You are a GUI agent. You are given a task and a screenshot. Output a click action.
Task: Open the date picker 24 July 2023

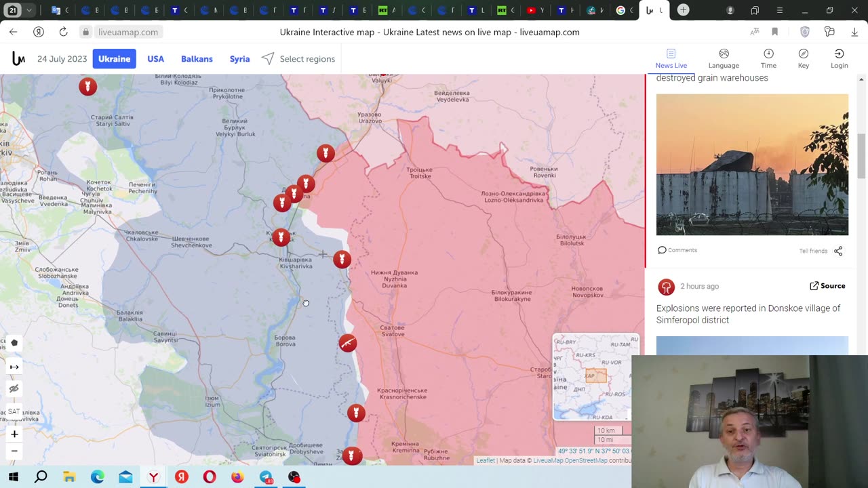62,59
